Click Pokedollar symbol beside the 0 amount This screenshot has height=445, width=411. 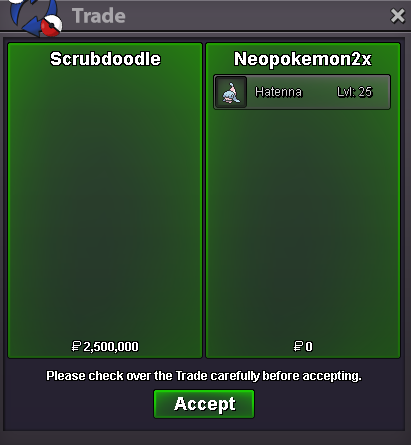298,346
